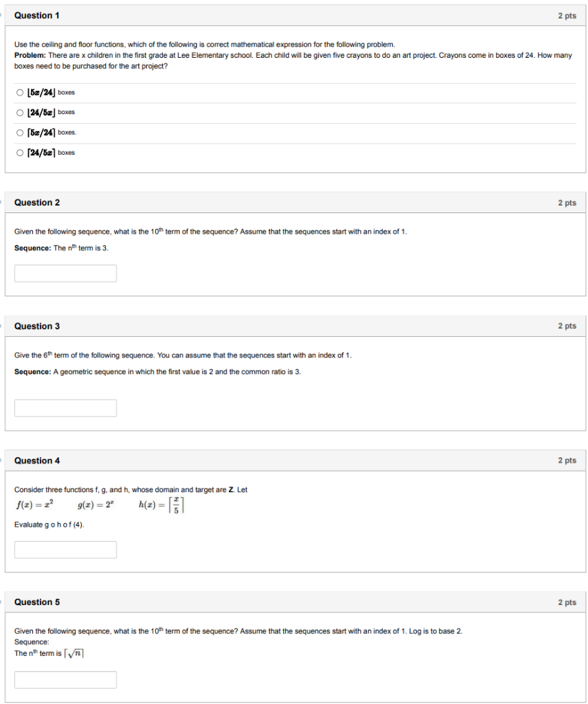Screen dimensions: 588x704
Task: Click the answer field for Question 5
Action: click(65, 679)
